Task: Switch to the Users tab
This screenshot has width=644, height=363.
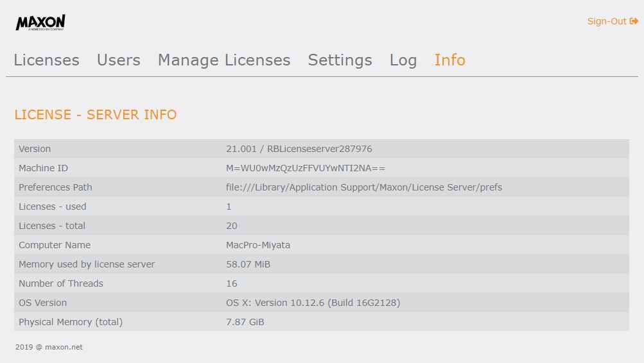Action: tap(119, 60)
